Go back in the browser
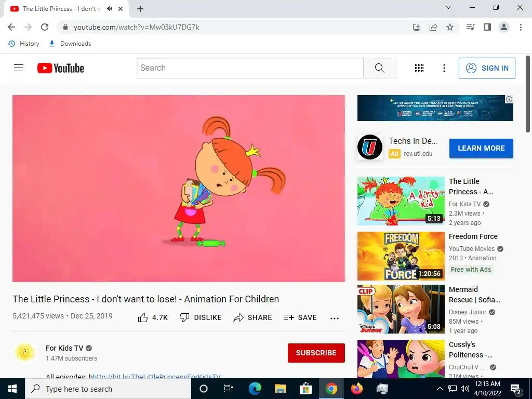 (11, 27)
